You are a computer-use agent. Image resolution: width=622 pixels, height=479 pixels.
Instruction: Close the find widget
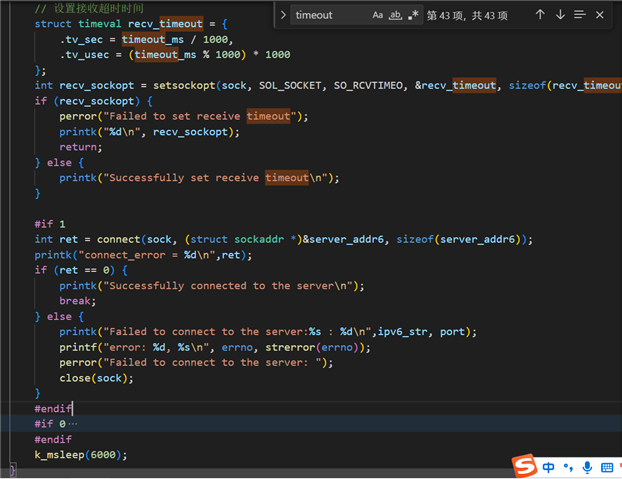600,15
